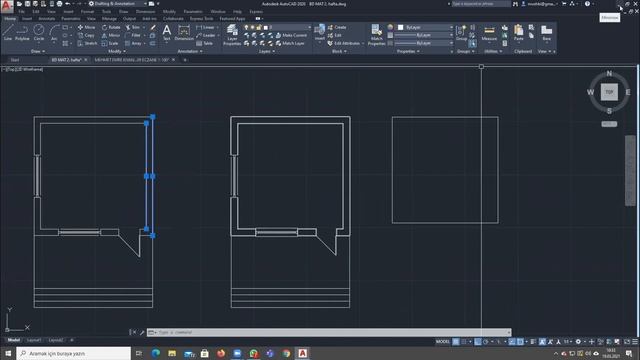This screenshot has width=640, height=360.
Task: Expand the Modify panel
Action: point(117,51)
